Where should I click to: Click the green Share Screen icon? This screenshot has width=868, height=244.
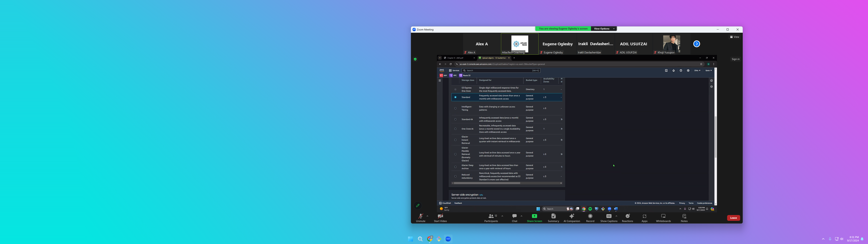[x=534, y=216]
